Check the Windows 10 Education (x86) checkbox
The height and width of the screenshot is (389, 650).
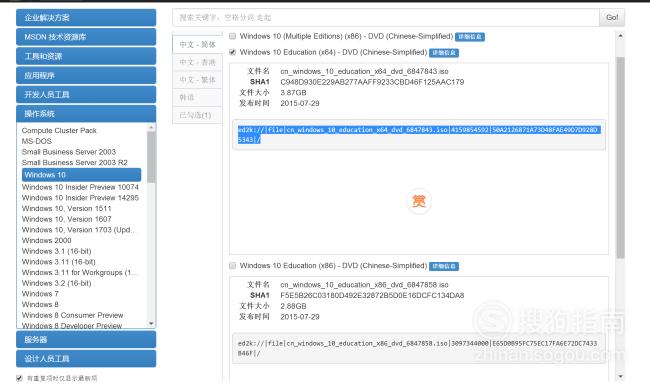tap(233, 265)
